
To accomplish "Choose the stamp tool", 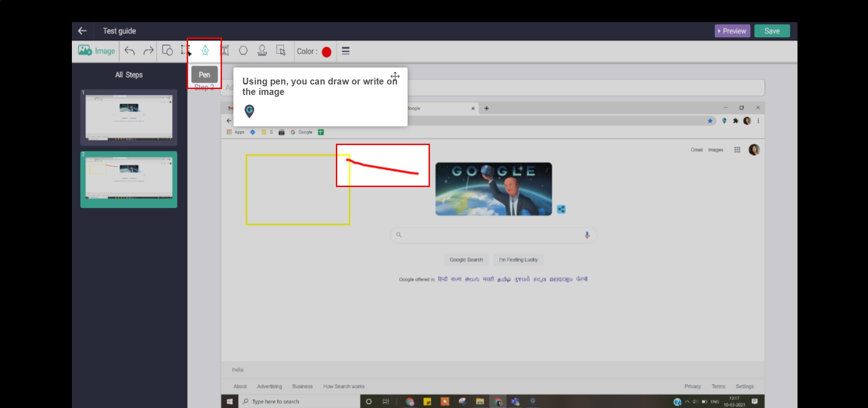I will pyautogui.click(x=262, y=51).
